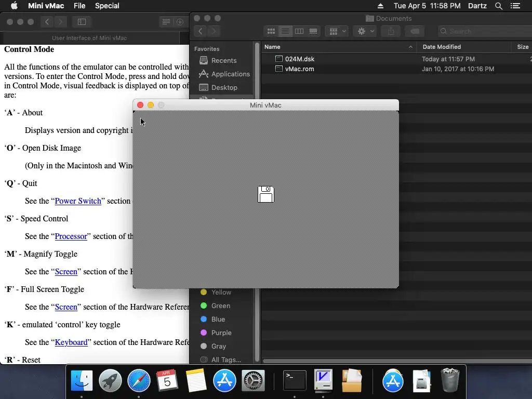532x399 pixels.
Task: Open Calendar from the Dock
Action: [167, 380]
